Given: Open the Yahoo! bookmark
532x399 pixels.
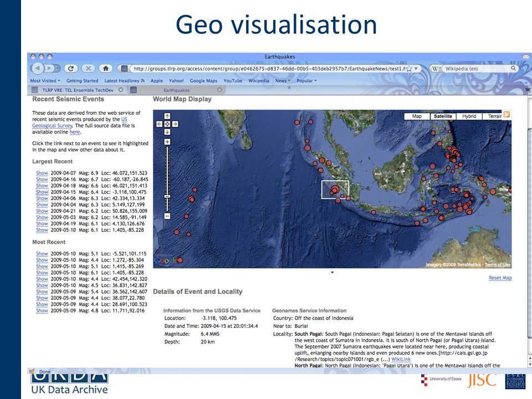Looking at the screenshot, I should point(176,81).
